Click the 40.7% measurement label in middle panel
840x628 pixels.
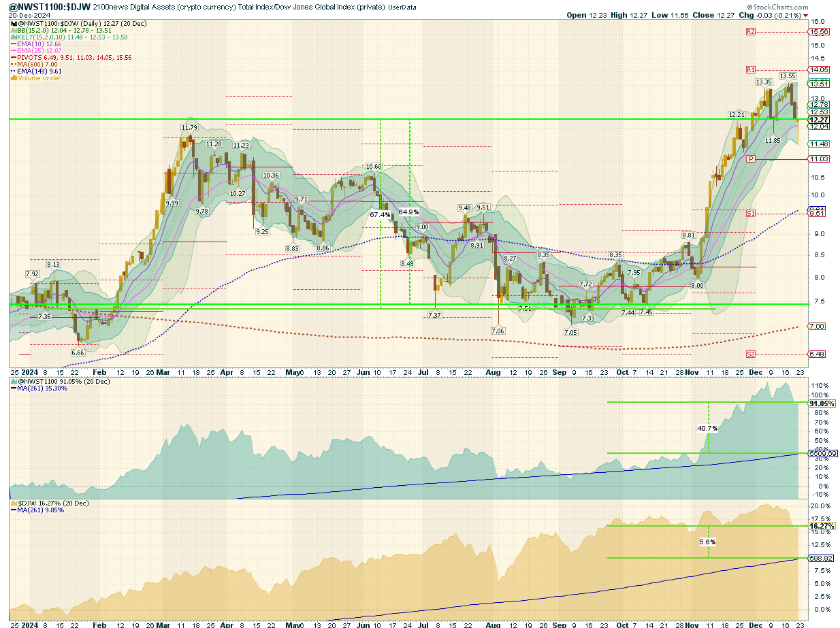708,429
